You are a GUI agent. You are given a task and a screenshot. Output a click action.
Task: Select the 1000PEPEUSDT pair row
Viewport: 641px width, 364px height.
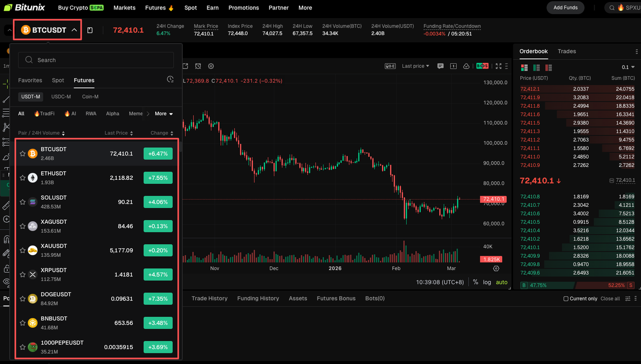click(x=97, y=347)
